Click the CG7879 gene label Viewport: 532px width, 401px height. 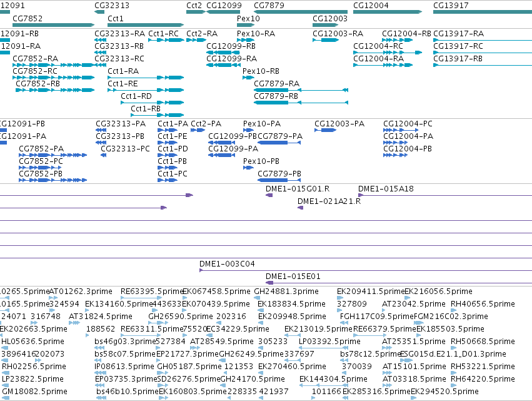[x=269, y=6]
